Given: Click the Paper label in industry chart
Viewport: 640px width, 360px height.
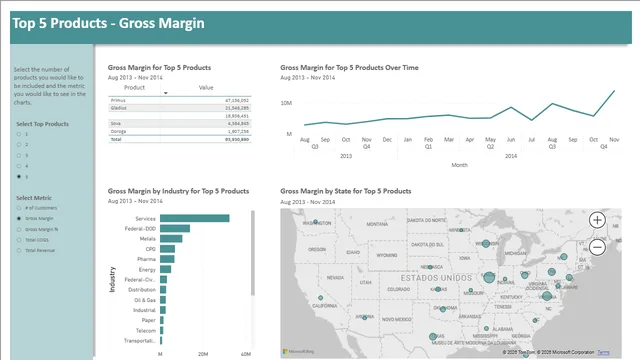Looking at the screenshot, I should 149,320.
